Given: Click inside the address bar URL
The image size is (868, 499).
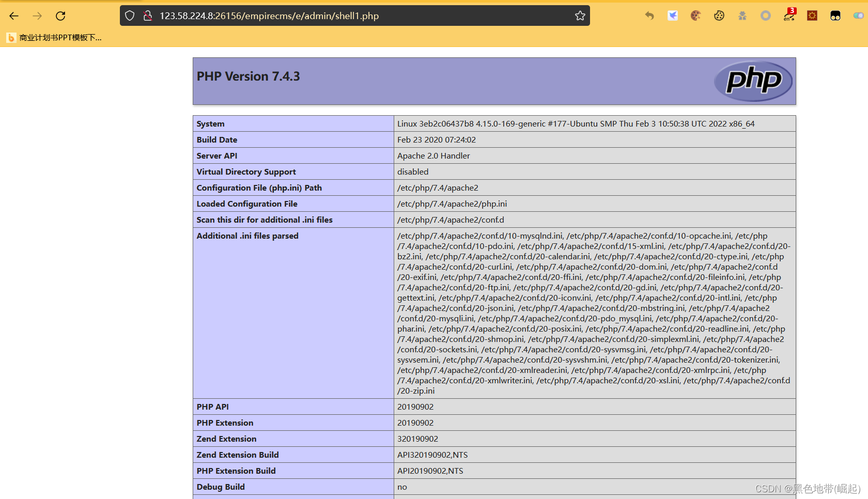Looking at the screenshot, I should click(x=269, y=15).
